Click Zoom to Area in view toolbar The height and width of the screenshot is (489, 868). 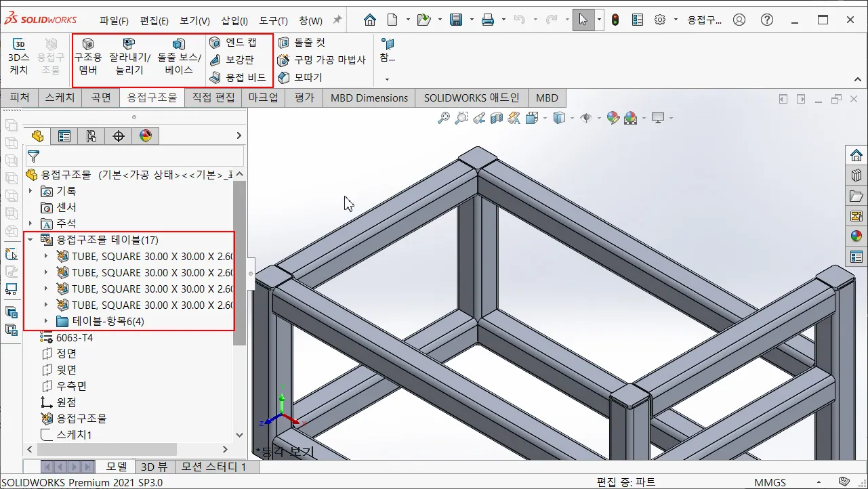461,119
